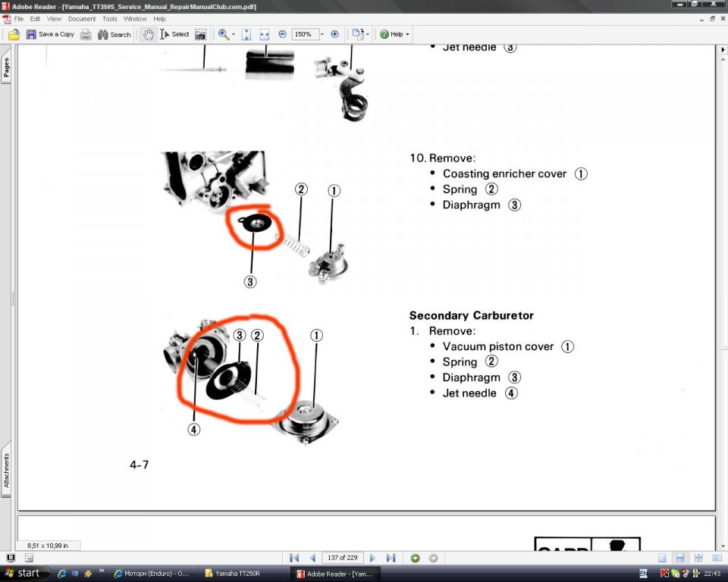
Task: Click the navigation pane collapse arrow top right
Action: pos(723,49)
